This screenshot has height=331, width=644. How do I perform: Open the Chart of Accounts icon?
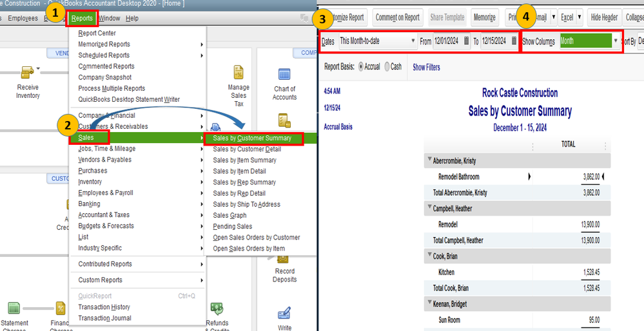pos(284,74)
